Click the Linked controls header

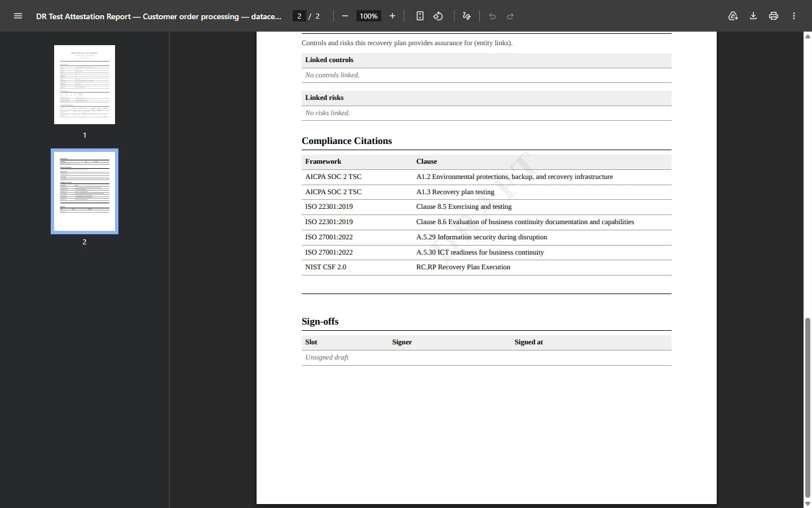[329, 60]
